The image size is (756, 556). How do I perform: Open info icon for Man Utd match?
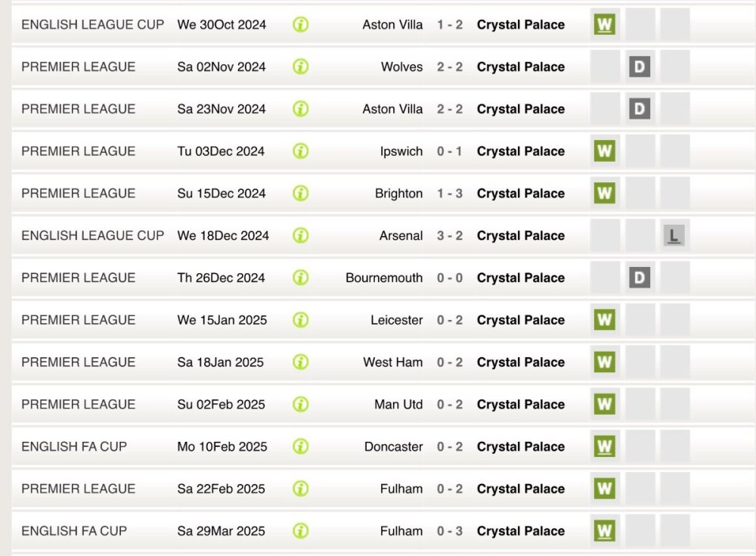300,405
